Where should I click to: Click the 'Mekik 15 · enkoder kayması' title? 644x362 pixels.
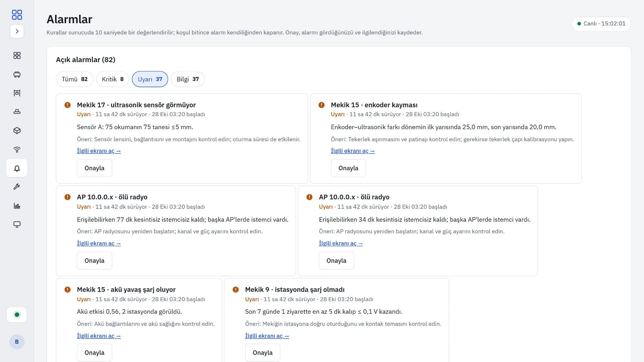[x=374, y=105]
